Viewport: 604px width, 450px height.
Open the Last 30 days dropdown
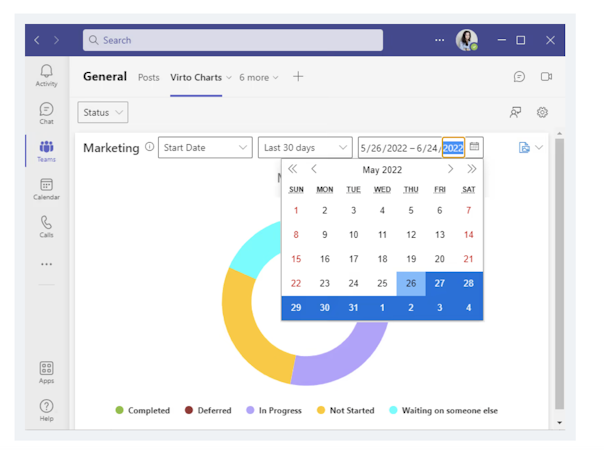pyautogui.click(x=305, y=148)
